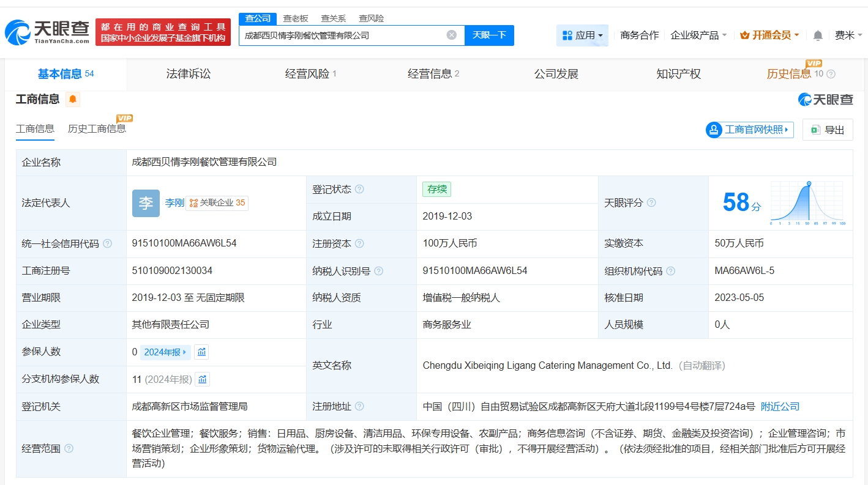Select the 历史工商信息 sub-tab
The image size is (868, 485).
pos(97,128)
